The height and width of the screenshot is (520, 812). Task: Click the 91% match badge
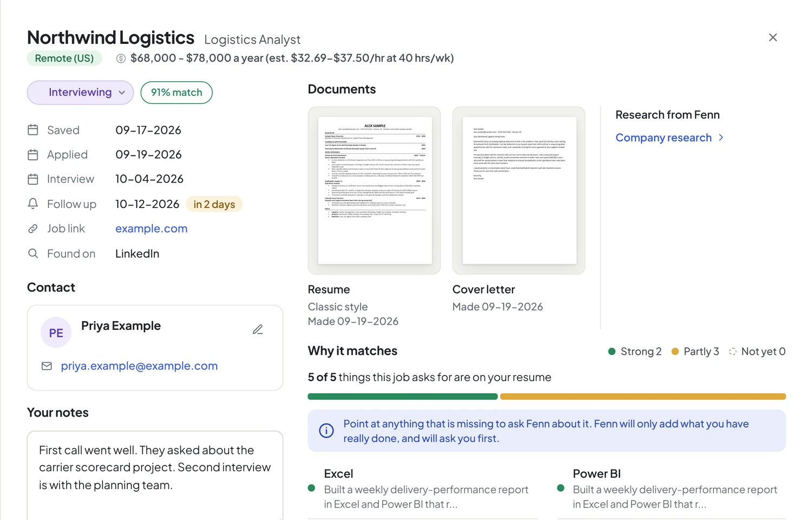[x=176, y=93]
